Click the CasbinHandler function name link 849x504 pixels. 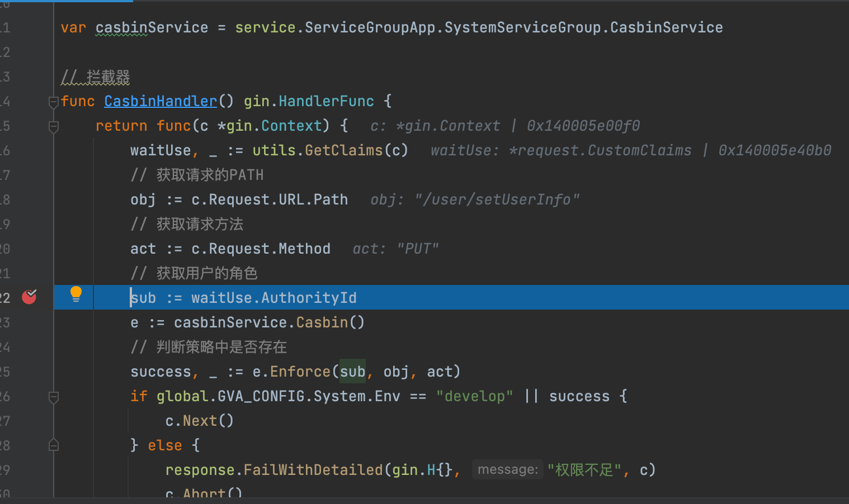coord(161,101)
